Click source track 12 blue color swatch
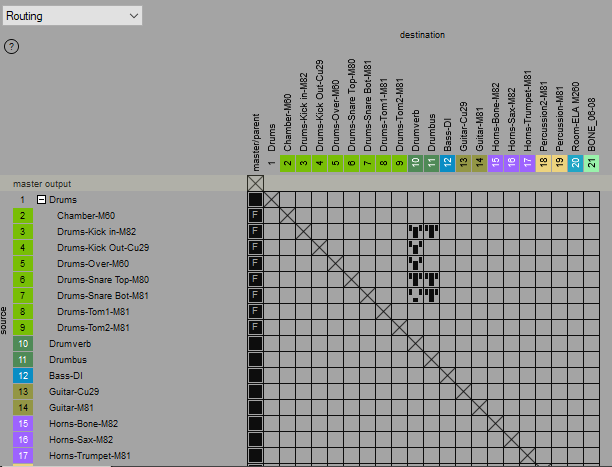This screenshot has height=467, width=612. pos(23,376)
